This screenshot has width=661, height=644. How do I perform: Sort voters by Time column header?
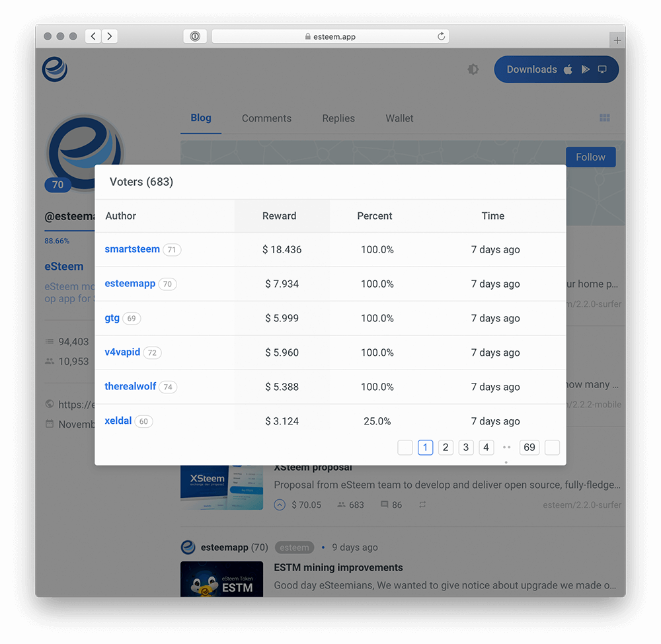click(493, 216)
